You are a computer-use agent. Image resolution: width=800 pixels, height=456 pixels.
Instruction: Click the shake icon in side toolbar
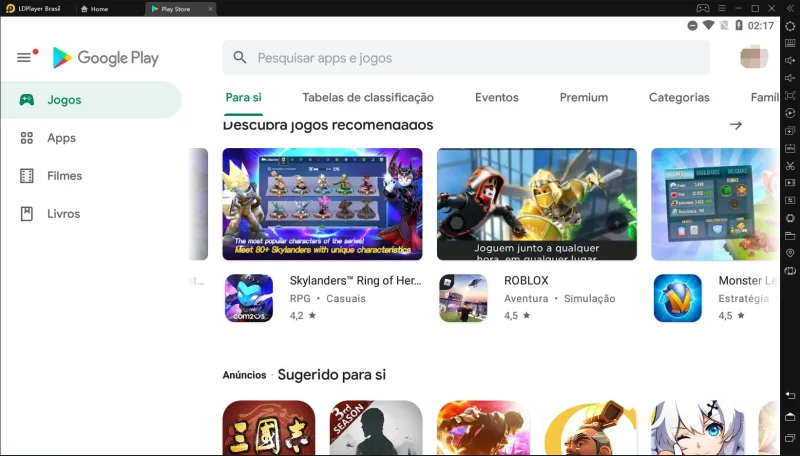[790, 218]
